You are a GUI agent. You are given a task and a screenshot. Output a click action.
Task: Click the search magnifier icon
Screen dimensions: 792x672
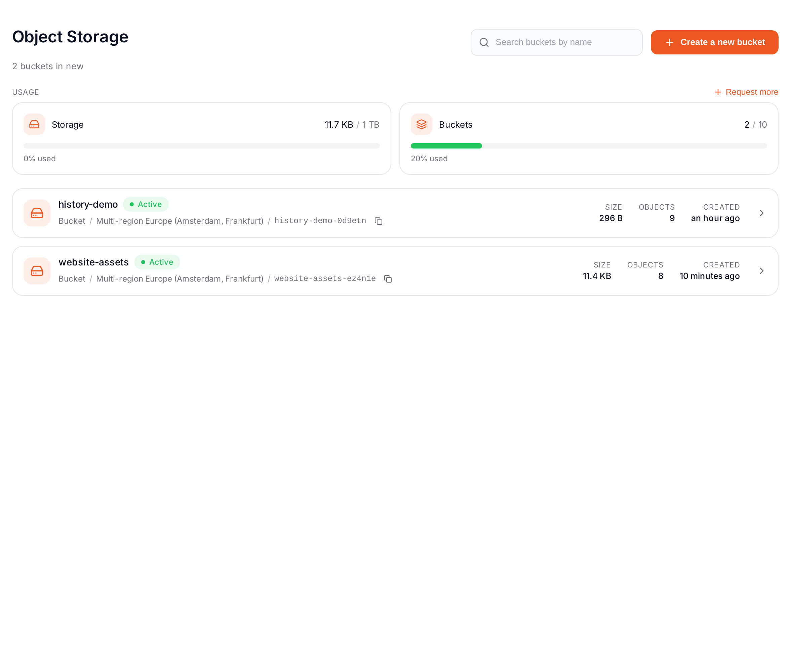pos(484,42)
